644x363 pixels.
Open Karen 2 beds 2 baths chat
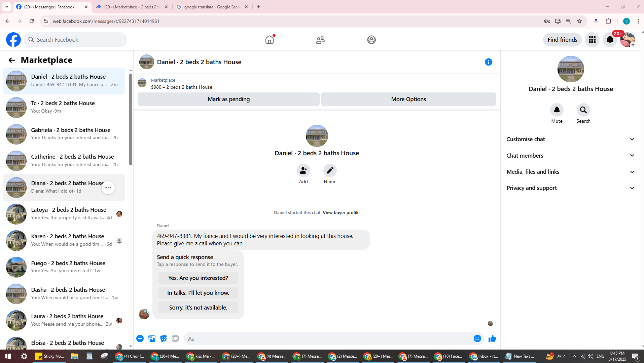pos(64,241)
